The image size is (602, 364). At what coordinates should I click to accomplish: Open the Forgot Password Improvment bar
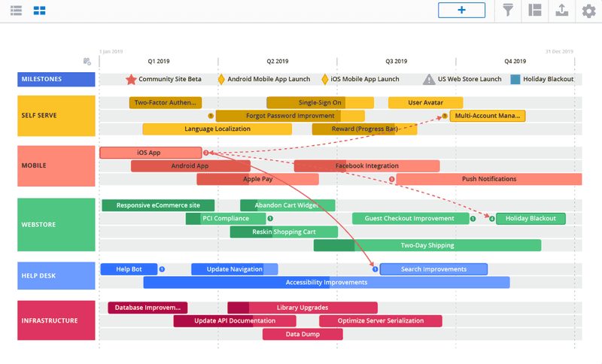pyautogui.click(x=290, y=116)
